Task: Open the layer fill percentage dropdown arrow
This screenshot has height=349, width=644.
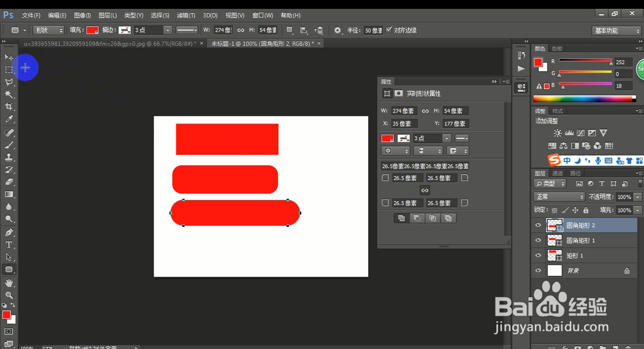Action: (x=638, y=210)
